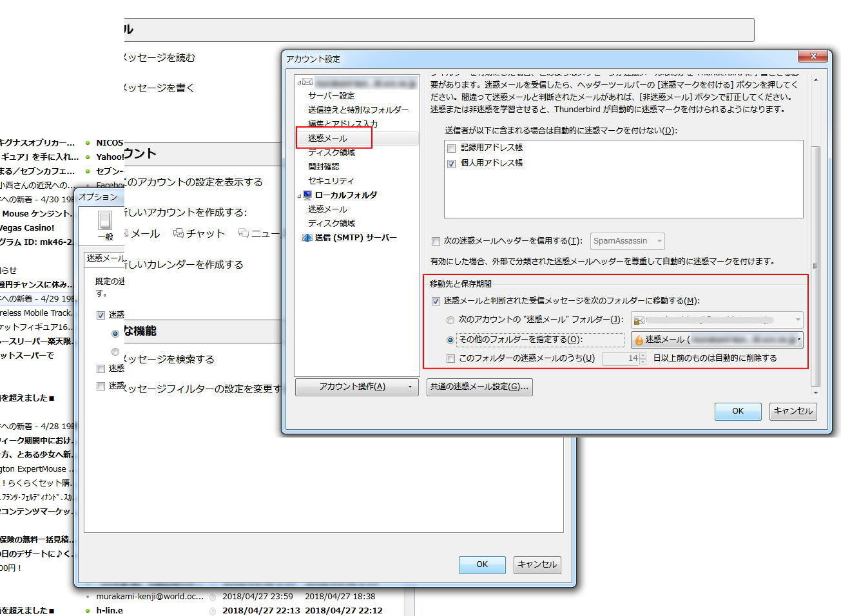
Task: Click the date 2018/04/27 23:59
Action: pos(258,597)
